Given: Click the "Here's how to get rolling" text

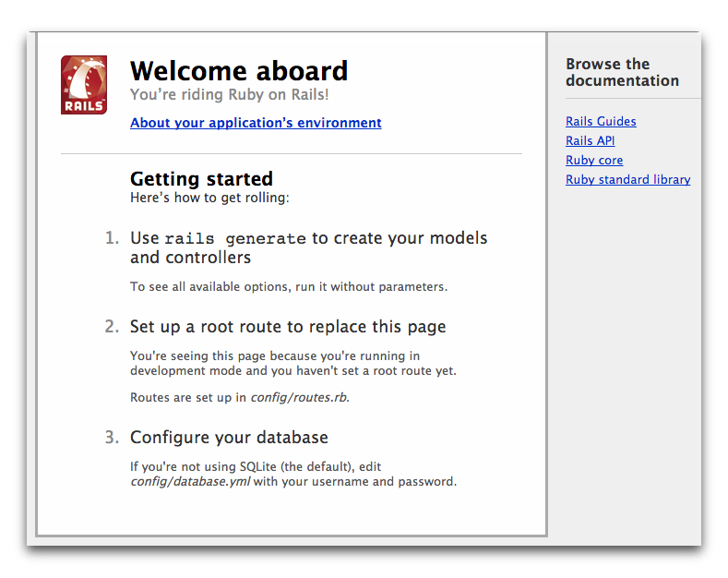Looking at the screenshot, I should [210, 197].
